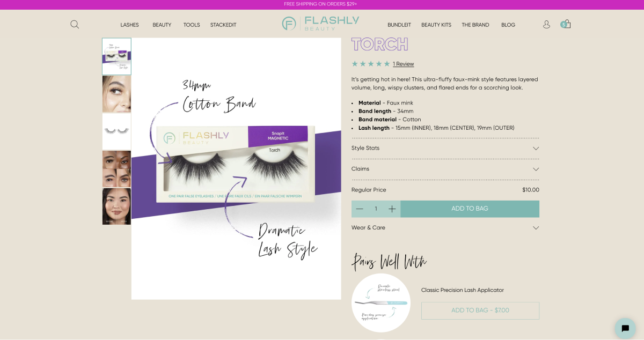
Task: Expand the Claims section chevron
Action: pyautogui.click(x=536, y=169)
